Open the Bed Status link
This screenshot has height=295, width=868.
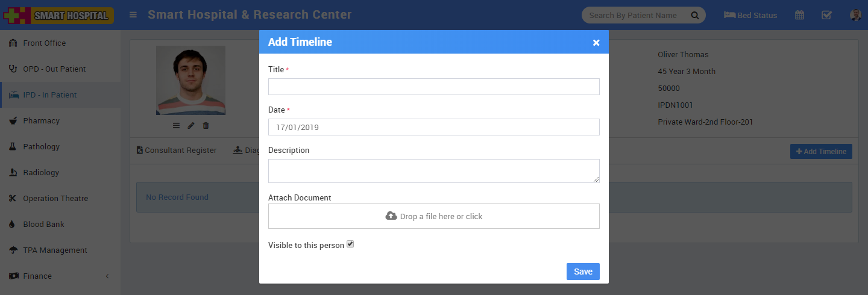click(x=750, y=15)
